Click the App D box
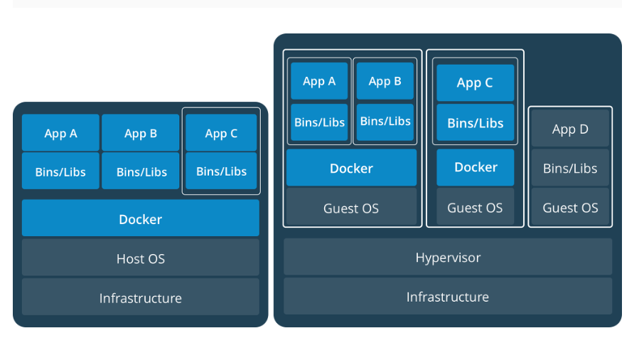The width and height of the screenshot is (644, 338). click(x=570, y=128)
